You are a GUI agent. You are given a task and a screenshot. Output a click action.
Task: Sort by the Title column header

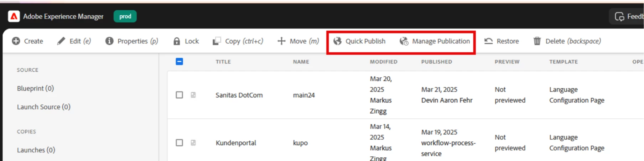[223, 62]
